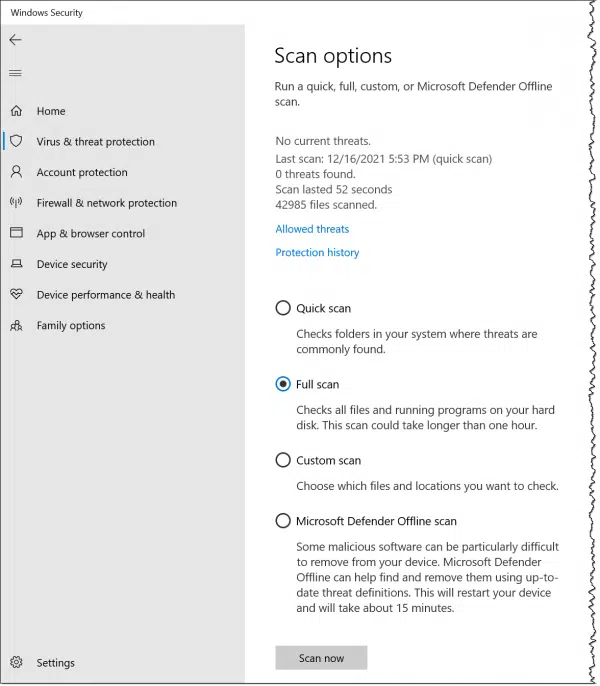This screenshot has width=600, height=686.
Task: Start scanning with Scan now button
Action: pyautogui.click(x=321, y=658)
